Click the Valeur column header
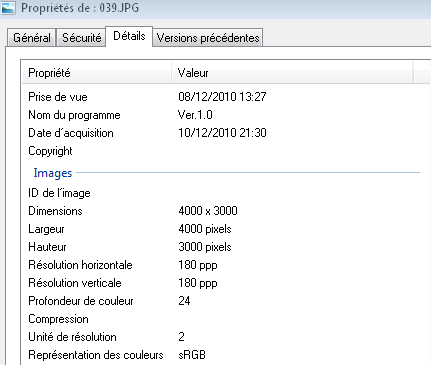The height and width of the screenshot is (365, 431). point(292,72)
